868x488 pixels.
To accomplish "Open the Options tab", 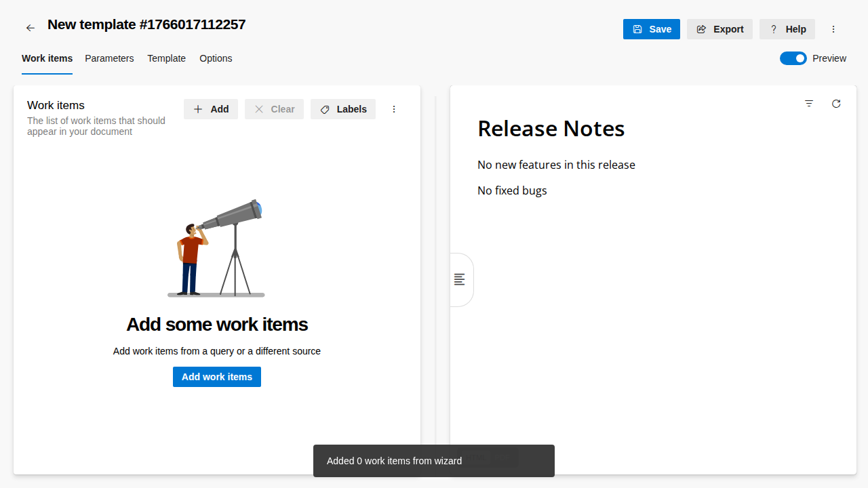I will tap(216, 58).
